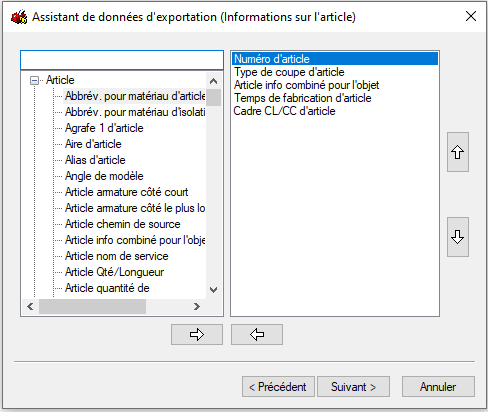Select Aire d'article tree item
This screenshot has height=412, width=488.
coord(93,144)
